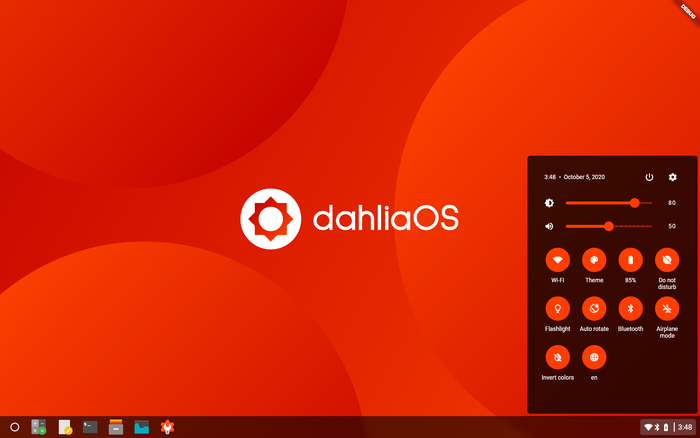This screenshot has height=438, width=700.
Task: Enable Airplane mode tile
Action: coord(667,309)
